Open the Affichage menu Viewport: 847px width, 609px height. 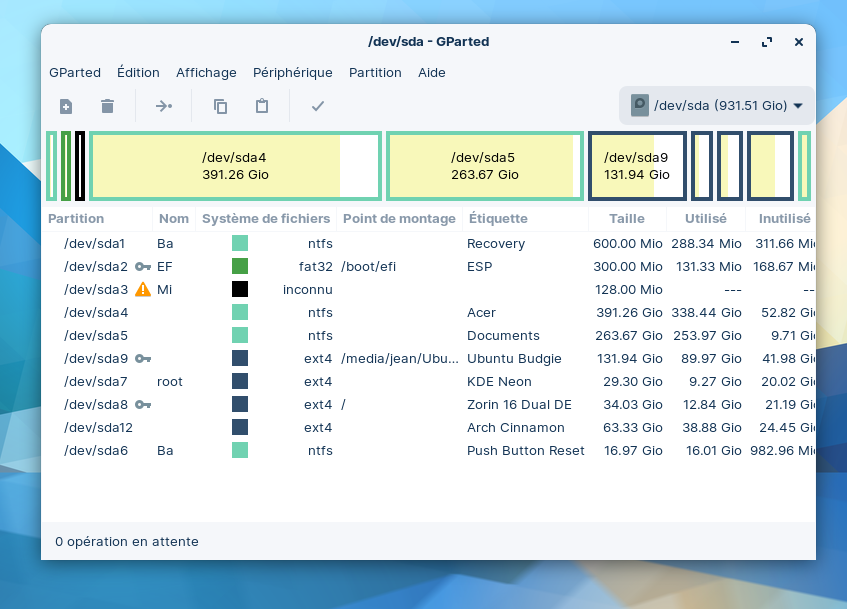(x=206, y=72)
